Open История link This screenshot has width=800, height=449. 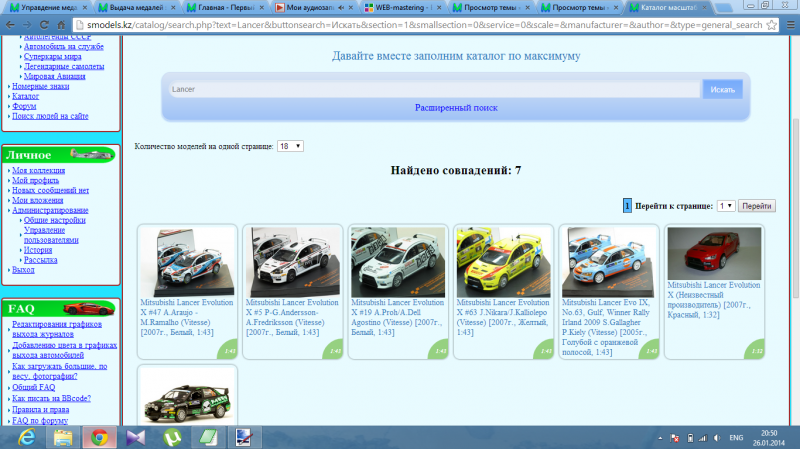38,250
